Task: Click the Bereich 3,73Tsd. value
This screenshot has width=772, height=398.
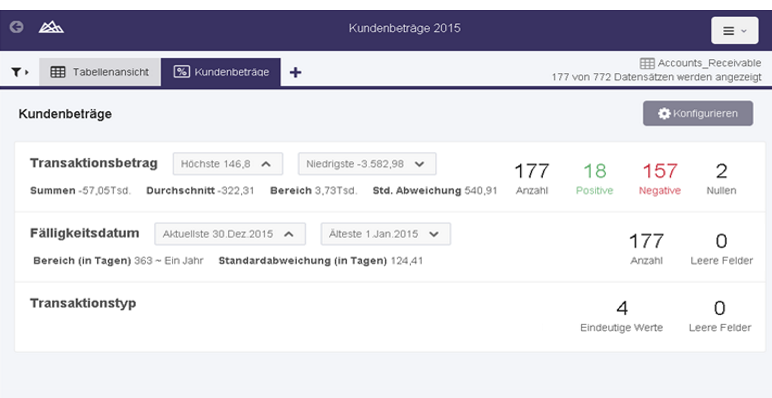Action: click(x=314, y=191)
